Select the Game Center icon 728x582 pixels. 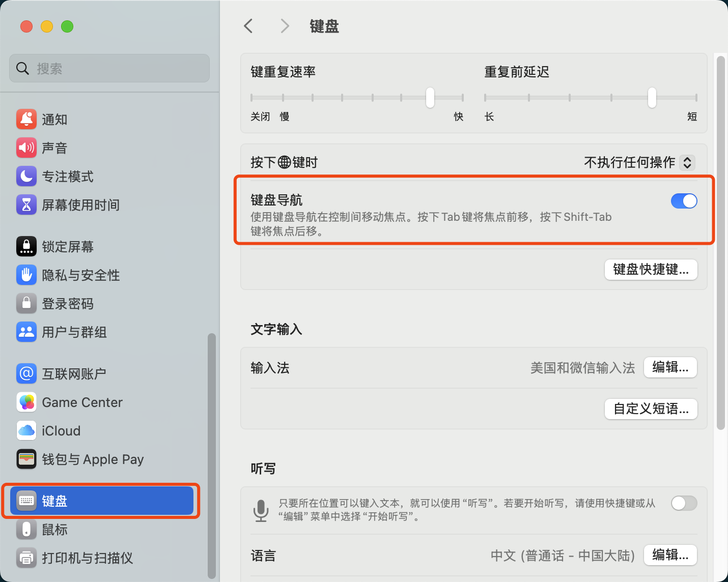[x=26, y=402]
